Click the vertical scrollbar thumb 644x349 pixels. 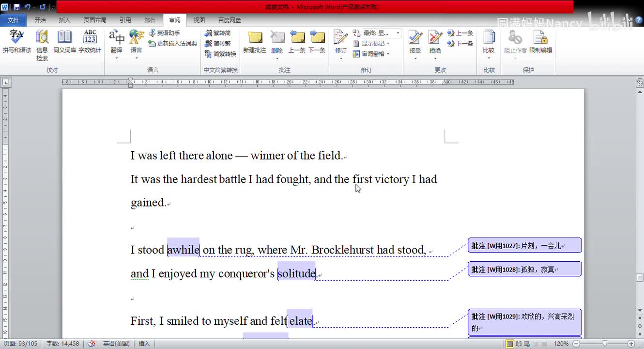[640, 278]
